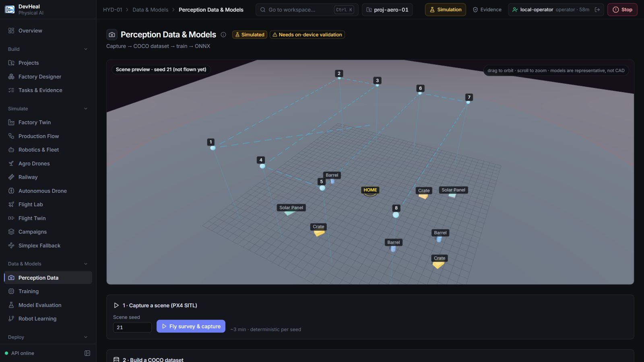Click Fly survey & capture button

pyautogui.click(x=191, y=326)
